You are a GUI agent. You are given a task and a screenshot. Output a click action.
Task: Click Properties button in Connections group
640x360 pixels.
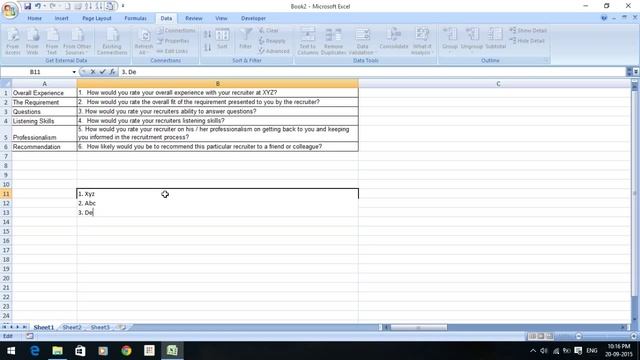pyautogui.click(x=173, y=41)
